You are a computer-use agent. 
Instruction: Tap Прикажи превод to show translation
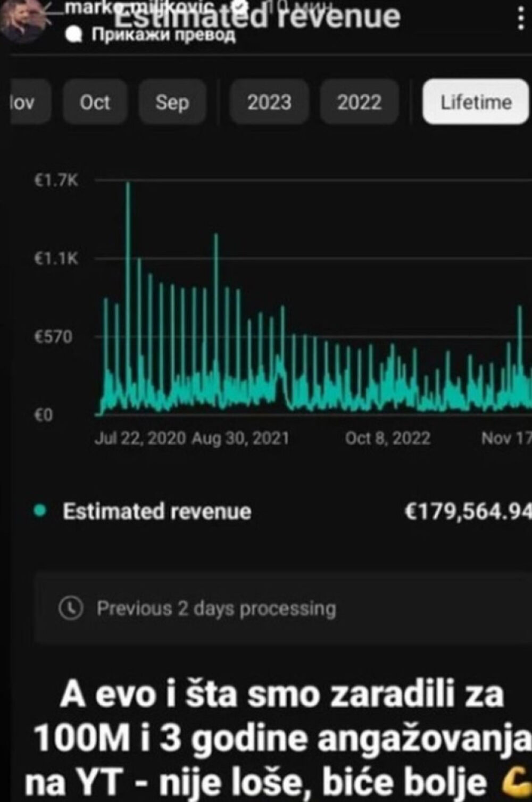tap(164, 35)
